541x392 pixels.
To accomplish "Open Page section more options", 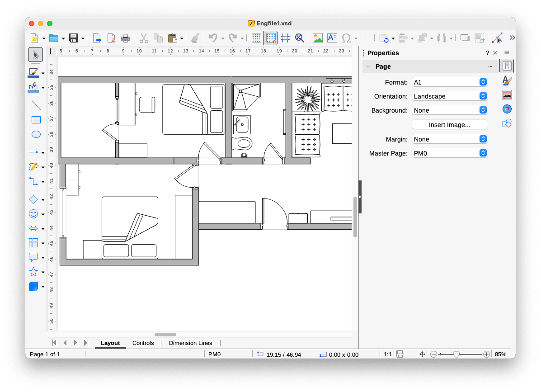I will (x=490, y=66).
